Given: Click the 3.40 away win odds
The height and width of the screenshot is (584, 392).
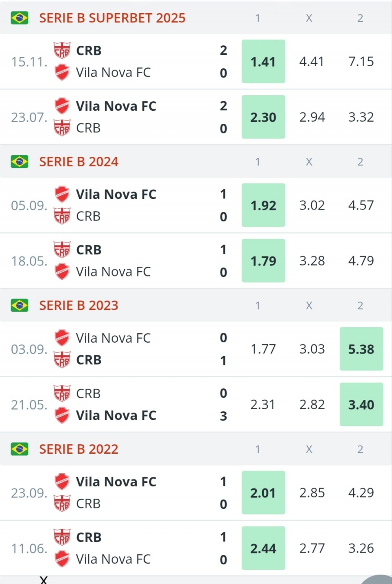Looking at the screenshot, I should tap(361, 405).
